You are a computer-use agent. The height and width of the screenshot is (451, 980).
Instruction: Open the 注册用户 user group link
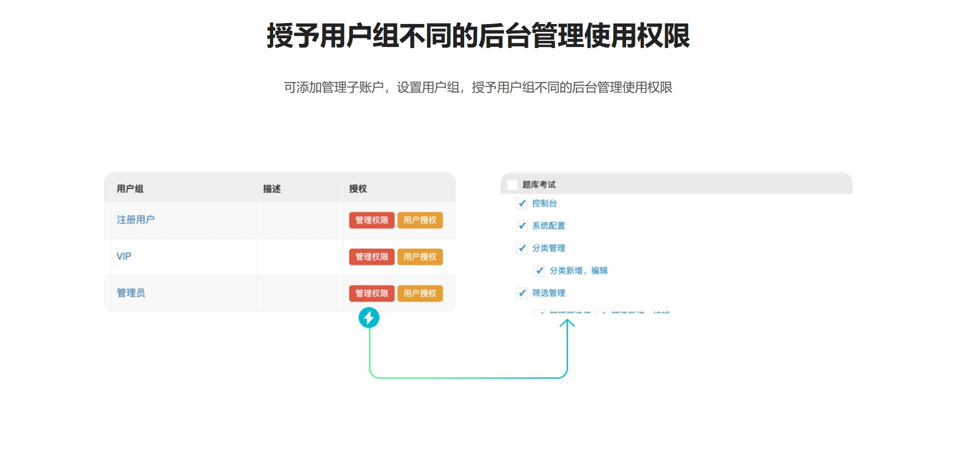tap(135, 220)
